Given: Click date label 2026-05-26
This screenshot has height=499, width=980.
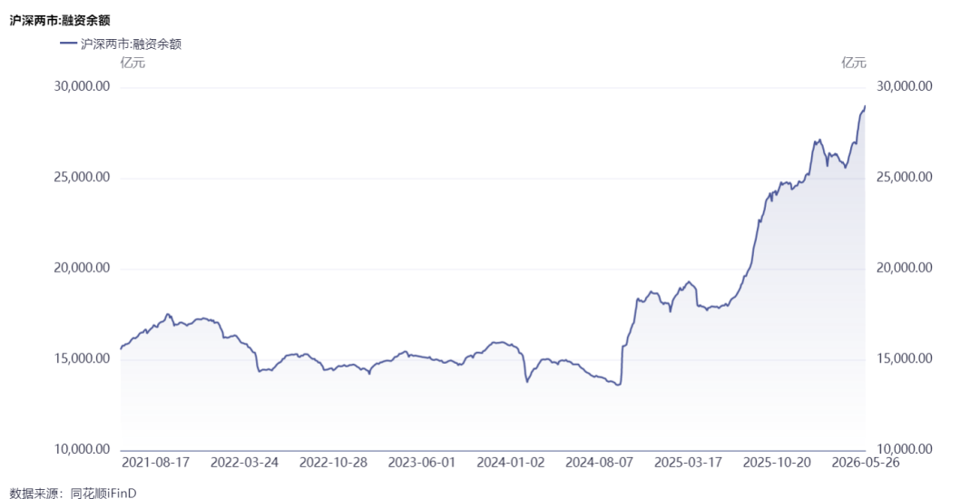Looking at the screenshot, I should click(866, 463).
